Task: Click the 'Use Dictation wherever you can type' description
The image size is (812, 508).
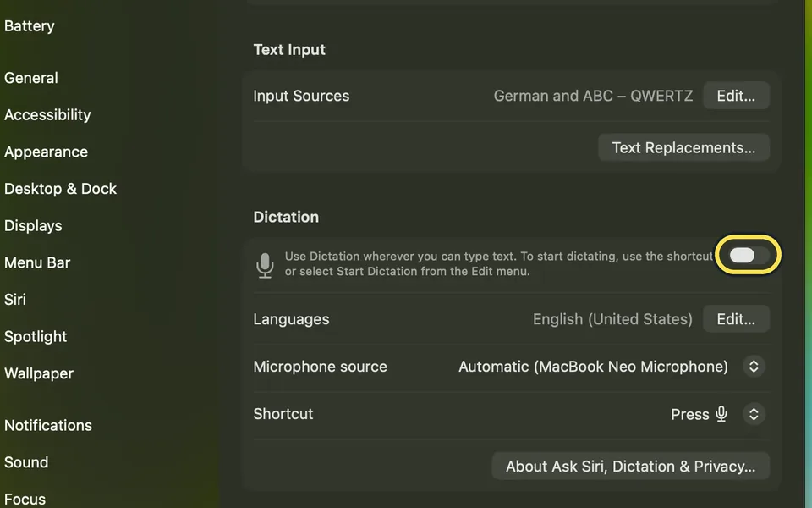Action: (x=499, y=264)
